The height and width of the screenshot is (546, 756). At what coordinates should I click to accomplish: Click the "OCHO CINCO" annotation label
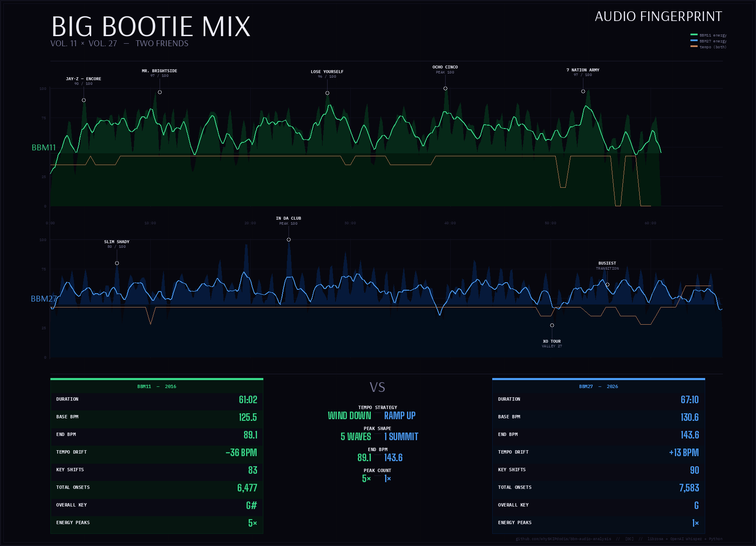tap(445, 67)
